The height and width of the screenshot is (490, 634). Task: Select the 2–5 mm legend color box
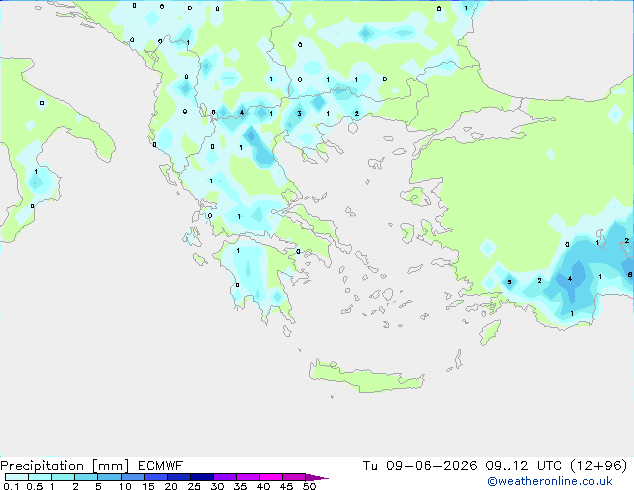click(x=86, y=477)
